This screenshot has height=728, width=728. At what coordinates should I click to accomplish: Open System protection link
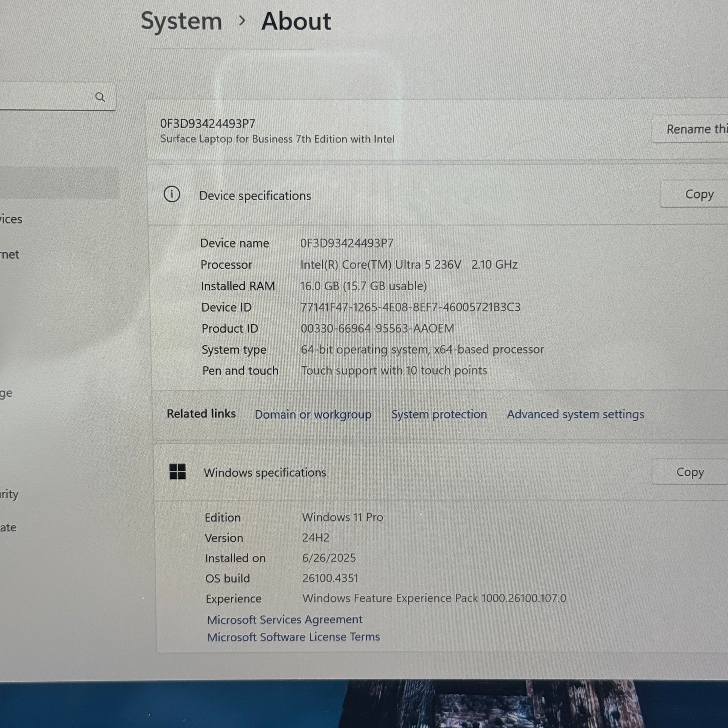439,414
